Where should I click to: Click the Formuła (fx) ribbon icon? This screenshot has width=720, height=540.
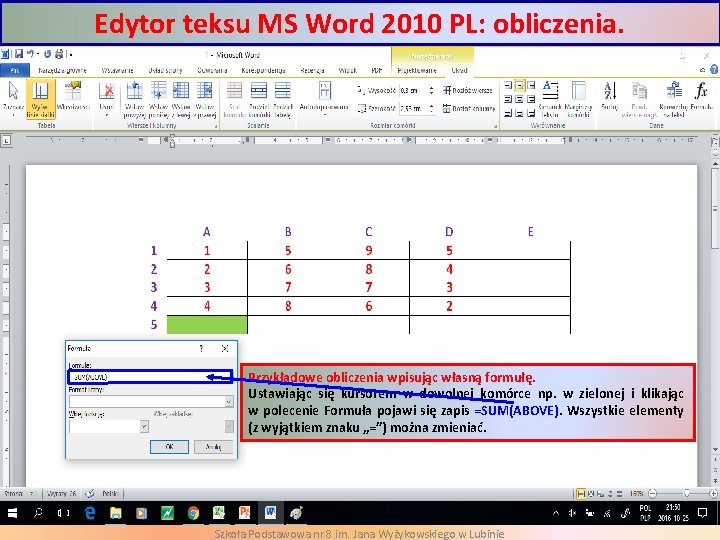click(701, 91)
